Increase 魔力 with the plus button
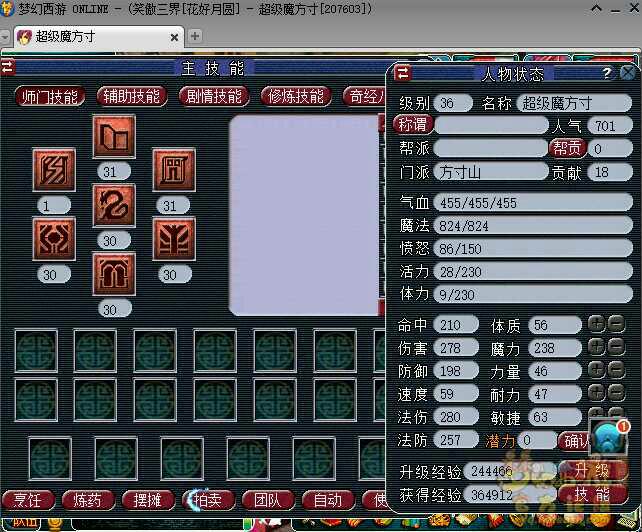 tap(597, 347)
